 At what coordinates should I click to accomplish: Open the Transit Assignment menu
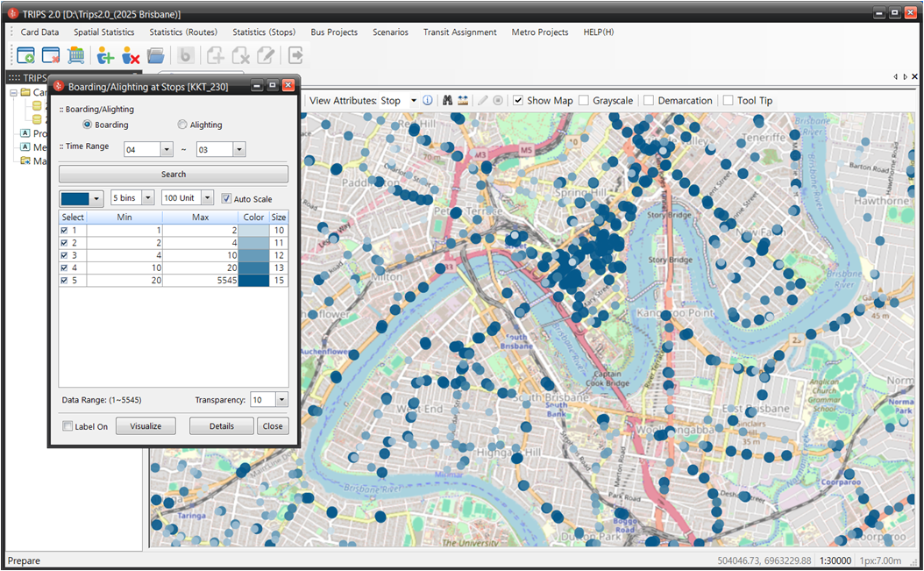pos(459,32)
